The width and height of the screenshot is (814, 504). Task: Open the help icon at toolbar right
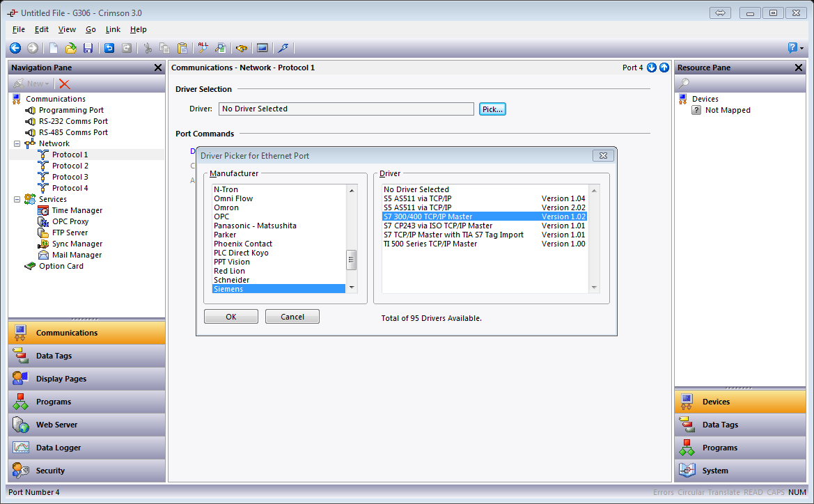(x=792, y=48)
